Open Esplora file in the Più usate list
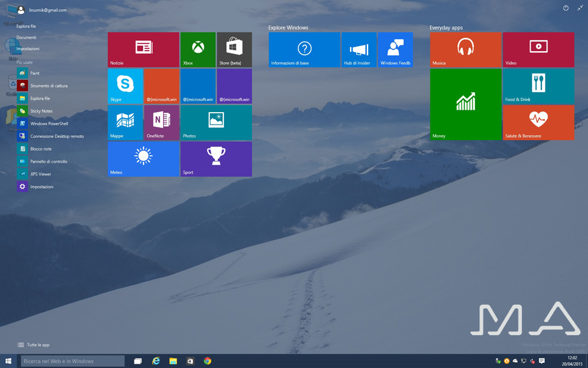This screenshot has width=588, height=368. pos(33,98)
